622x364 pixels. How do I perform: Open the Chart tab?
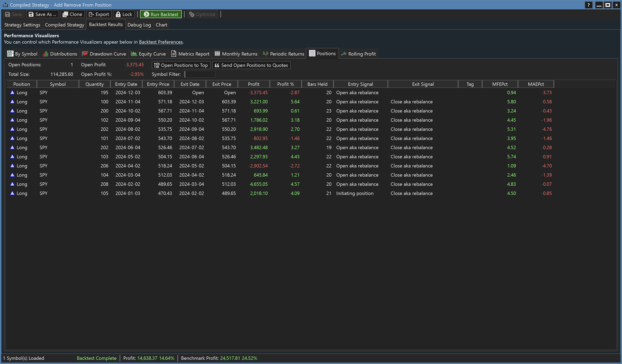161,25
